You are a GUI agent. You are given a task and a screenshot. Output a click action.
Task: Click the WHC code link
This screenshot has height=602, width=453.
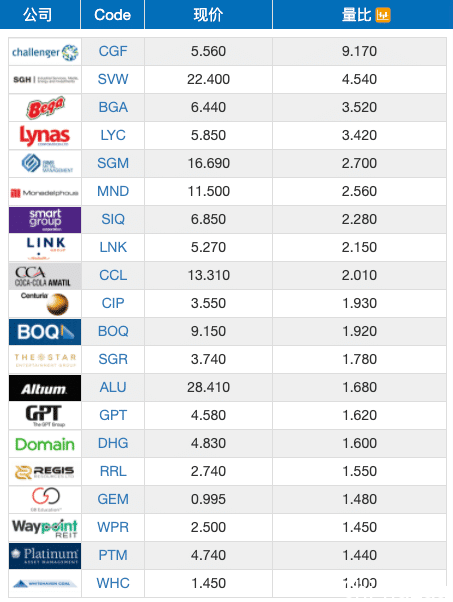[x=113, y=583]
